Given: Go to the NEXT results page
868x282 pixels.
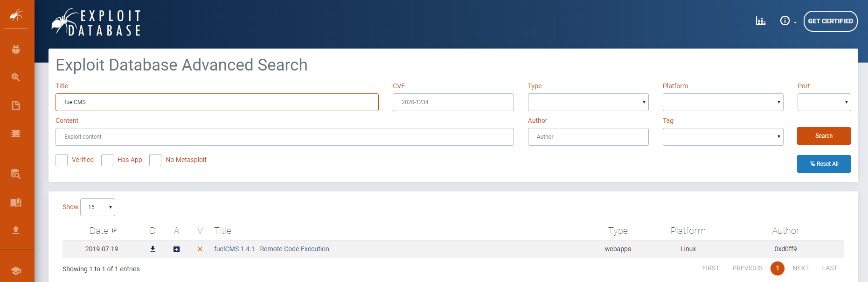Looking at the screenshot, I should 800,268.
